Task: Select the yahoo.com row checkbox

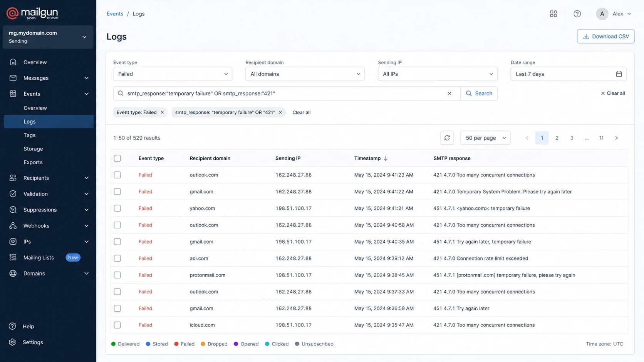Action: click(117, 208)
